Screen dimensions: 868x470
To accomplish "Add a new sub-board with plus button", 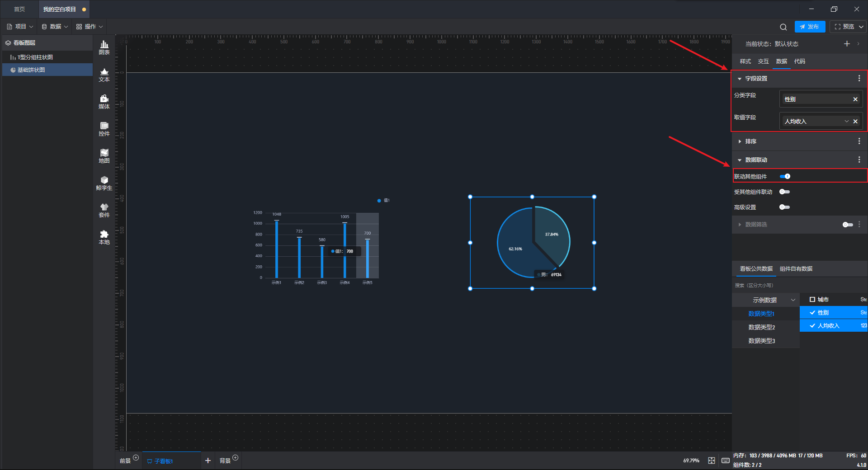I will tap(208, 461).
